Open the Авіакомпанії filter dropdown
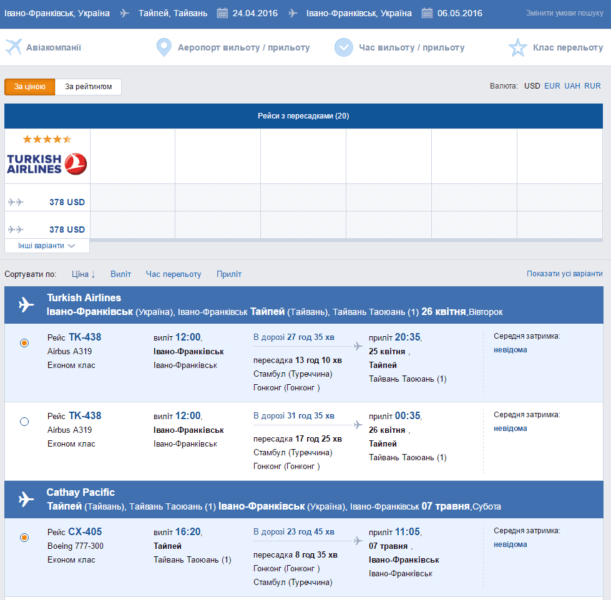The height and width of the screenshot is (600, 611). point(54,48)
